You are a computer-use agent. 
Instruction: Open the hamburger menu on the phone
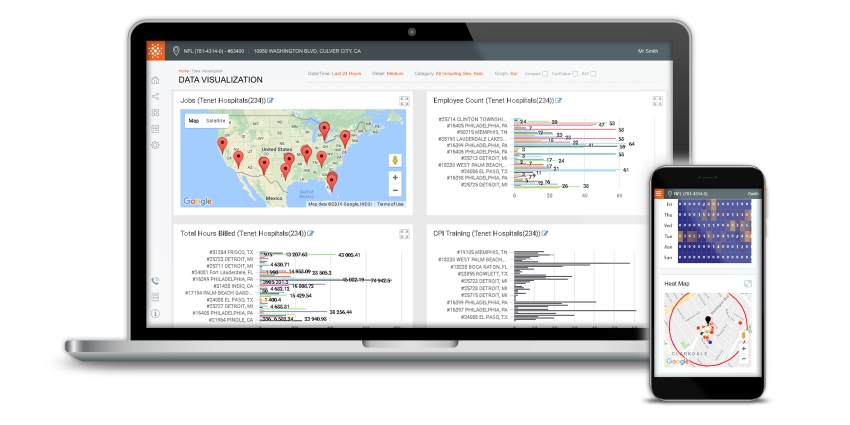point(659,194)
